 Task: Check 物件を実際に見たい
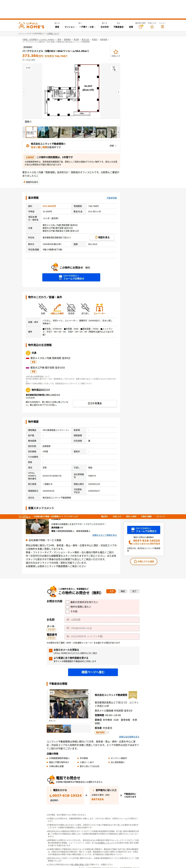pyautogui.click(x=68, y=607)
